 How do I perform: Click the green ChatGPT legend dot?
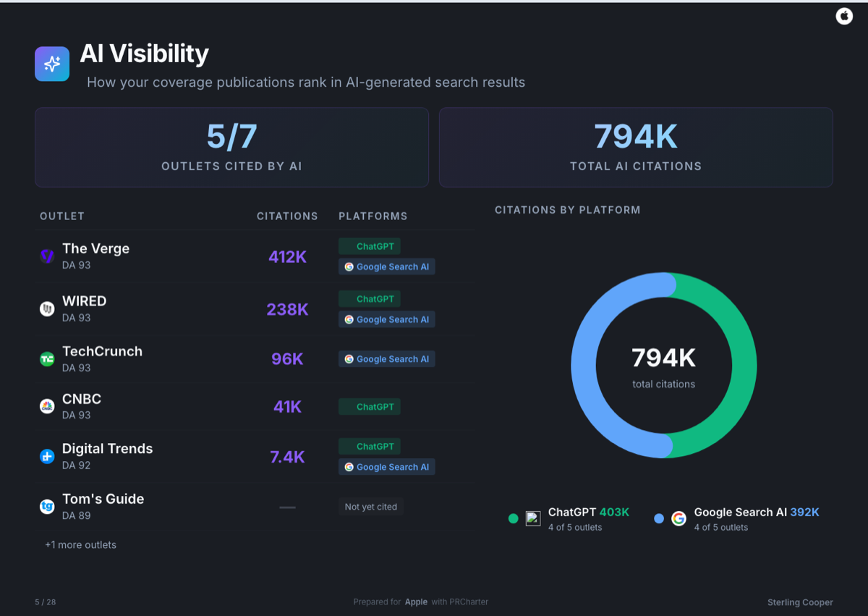pos(514,518)
